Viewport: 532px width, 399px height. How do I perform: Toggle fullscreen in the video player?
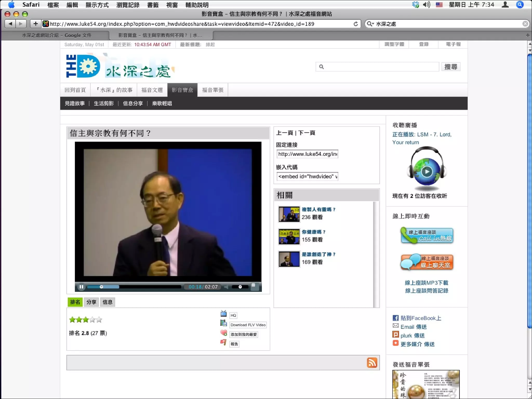[x=255, y=287]
